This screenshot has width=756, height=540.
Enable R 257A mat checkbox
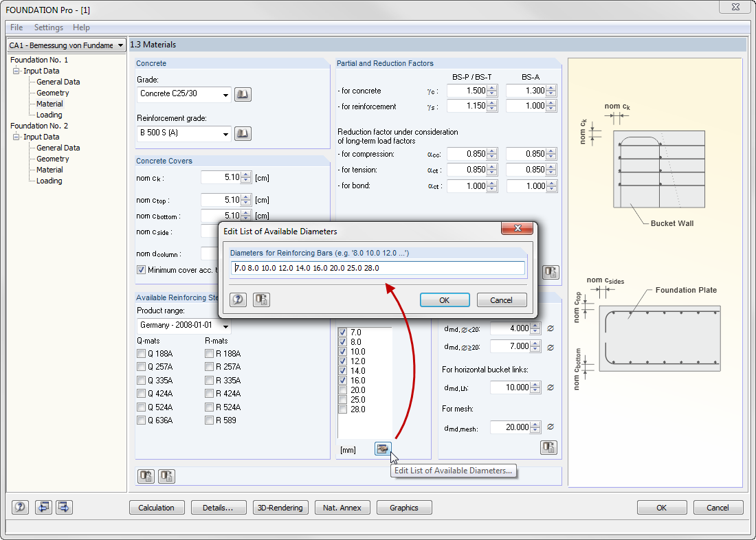pyautogui.click(x=209, y=367)
